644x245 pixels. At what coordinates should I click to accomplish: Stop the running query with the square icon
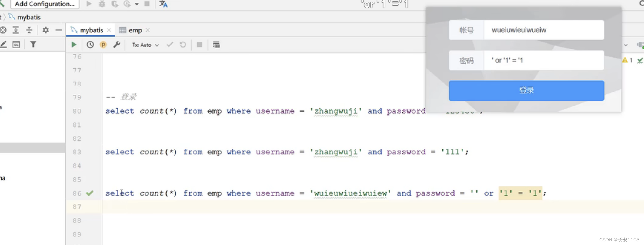point(199,45)
